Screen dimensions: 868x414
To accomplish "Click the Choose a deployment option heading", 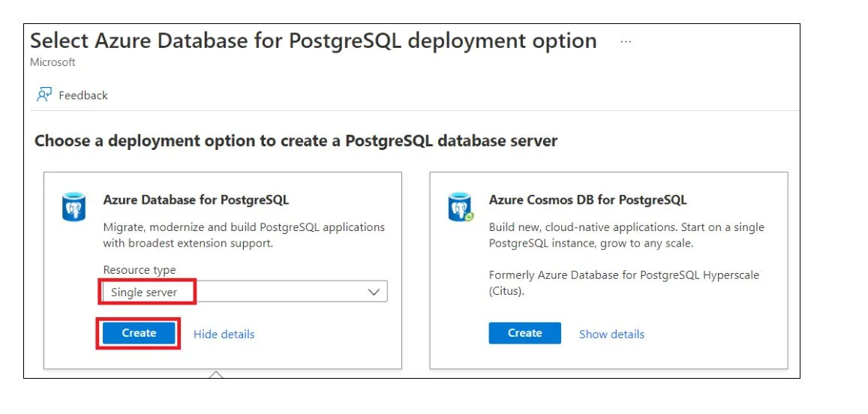I will click(x=296, y=140).
